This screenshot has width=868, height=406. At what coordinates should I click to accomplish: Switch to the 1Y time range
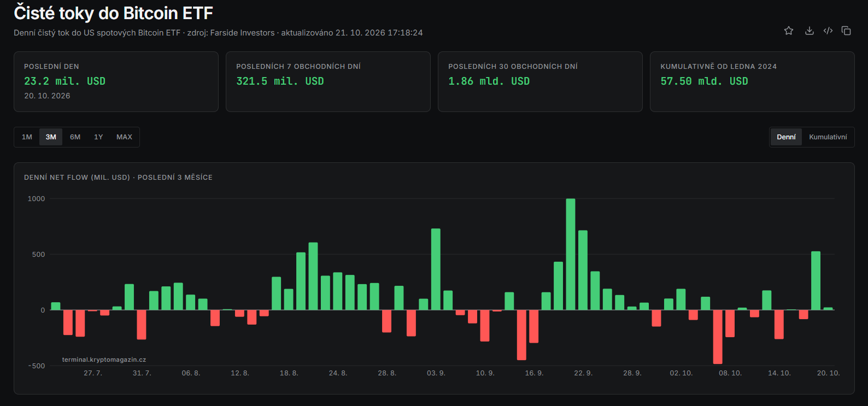click(98, 137)
